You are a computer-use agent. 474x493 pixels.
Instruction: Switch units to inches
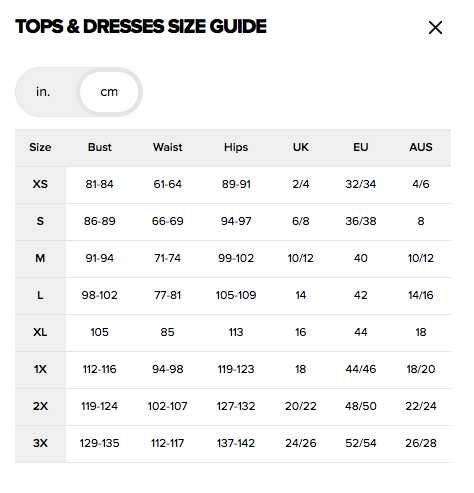click(43, 92)
